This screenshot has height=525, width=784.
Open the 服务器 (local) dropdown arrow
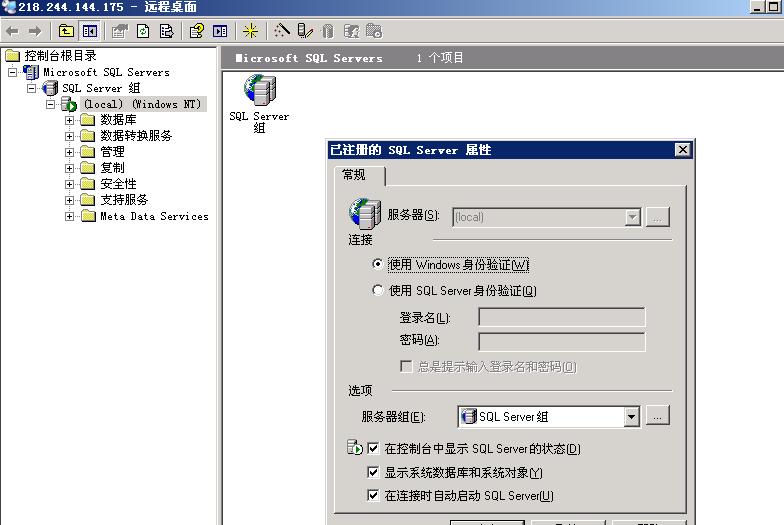click(632, 217)
